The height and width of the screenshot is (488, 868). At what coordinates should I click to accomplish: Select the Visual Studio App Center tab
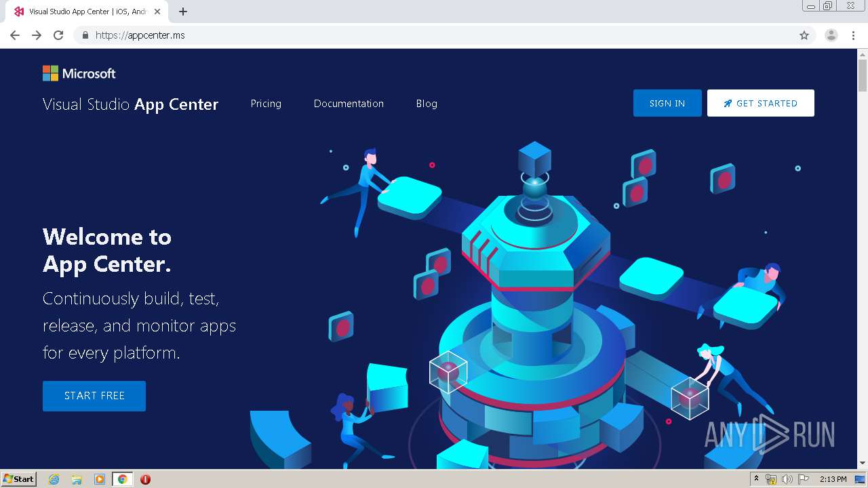click(x=87, y=12)
